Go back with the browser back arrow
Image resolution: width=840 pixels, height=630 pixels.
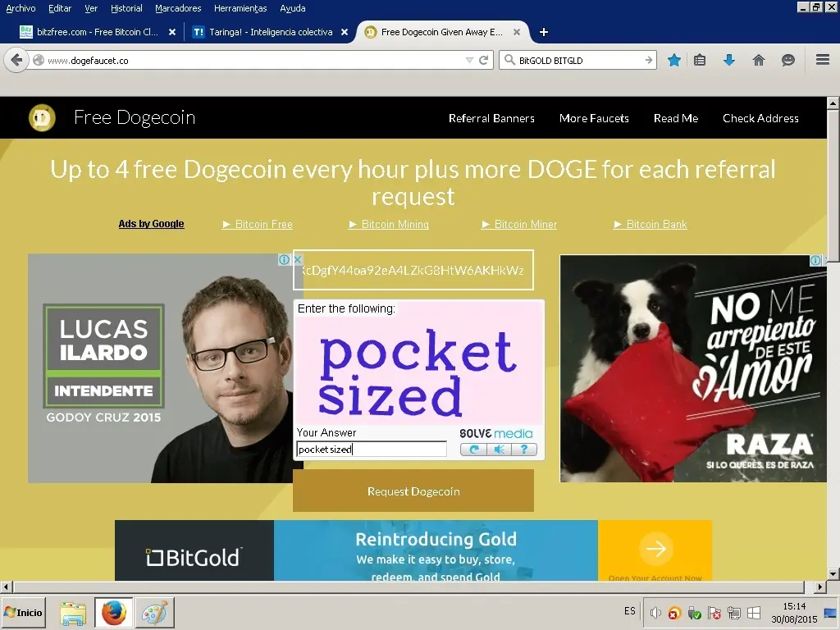point(16,60)
